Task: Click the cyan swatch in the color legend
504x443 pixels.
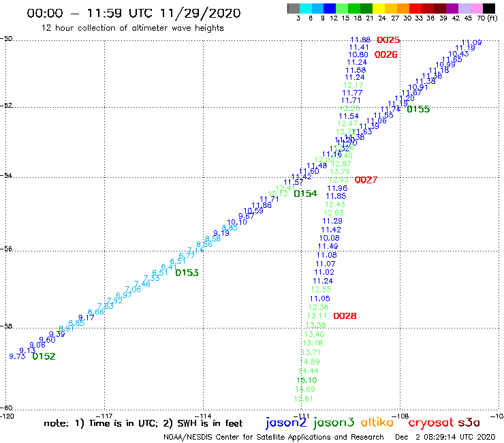Action: 306,8
